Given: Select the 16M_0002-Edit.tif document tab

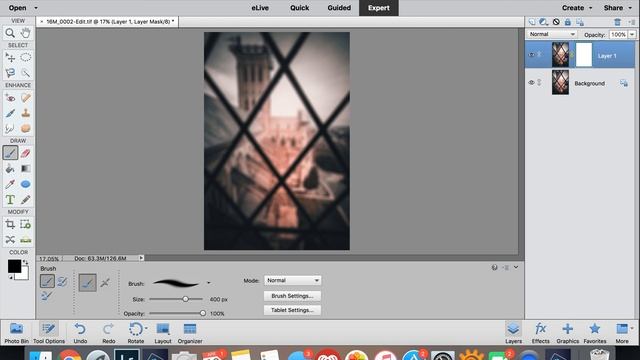Looking at the screenshot, I should pyautogui.click(x=107, y=22).
